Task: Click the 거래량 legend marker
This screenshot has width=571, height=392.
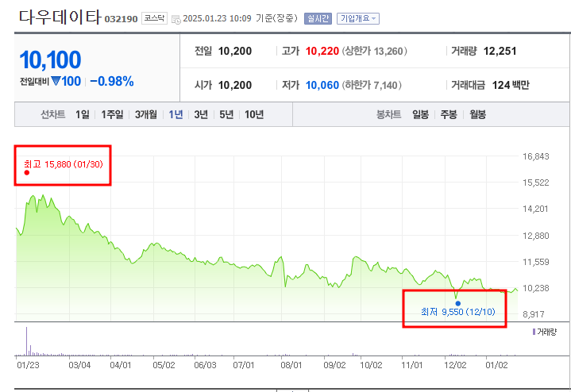Action: (534, 332)
